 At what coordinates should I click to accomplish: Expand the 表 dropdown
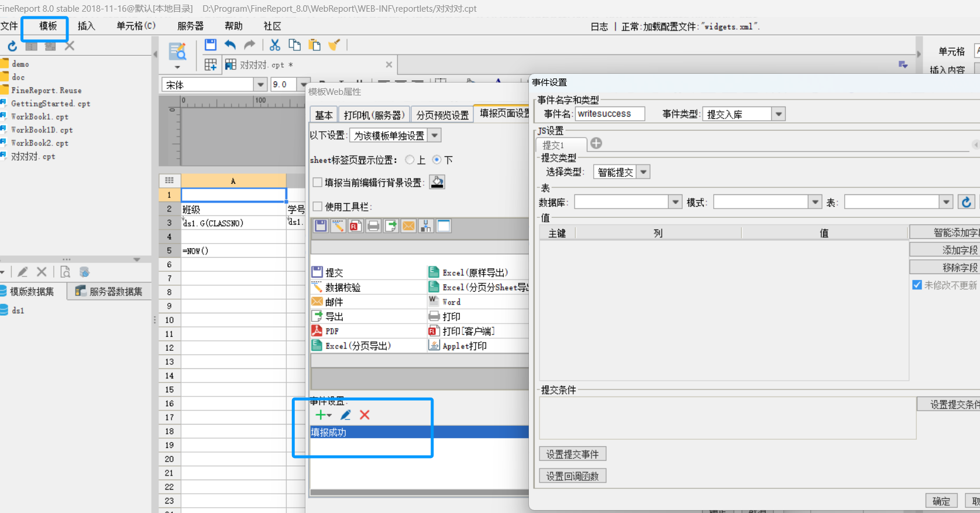pyautogui.click(x=946, y=202)
